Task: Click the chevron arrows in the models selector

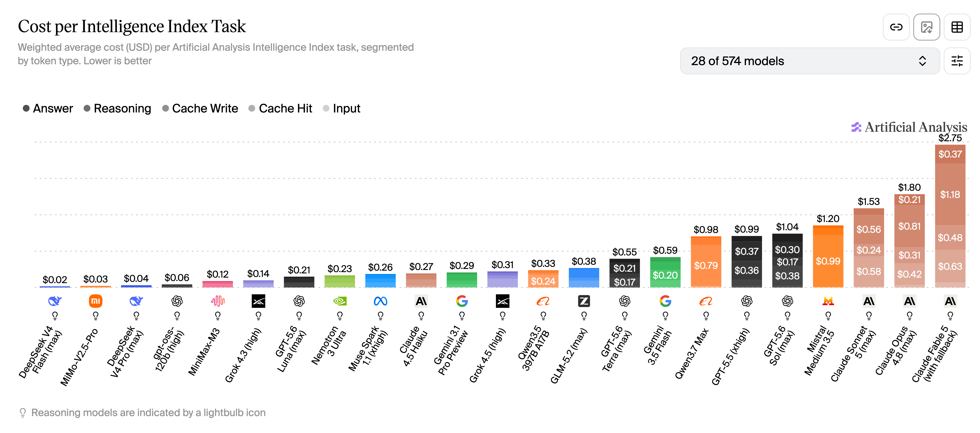Action: (922, 61)
